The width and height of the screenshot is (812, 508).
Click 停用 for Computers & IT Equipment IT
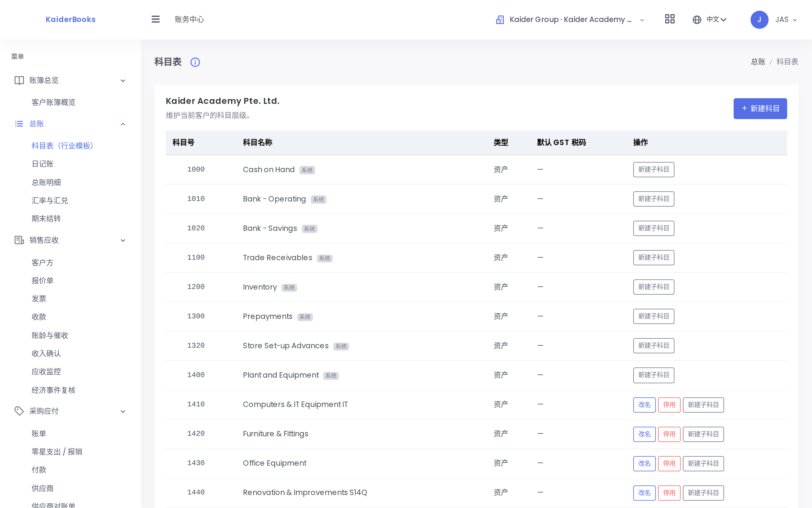(x=669, y=404)
